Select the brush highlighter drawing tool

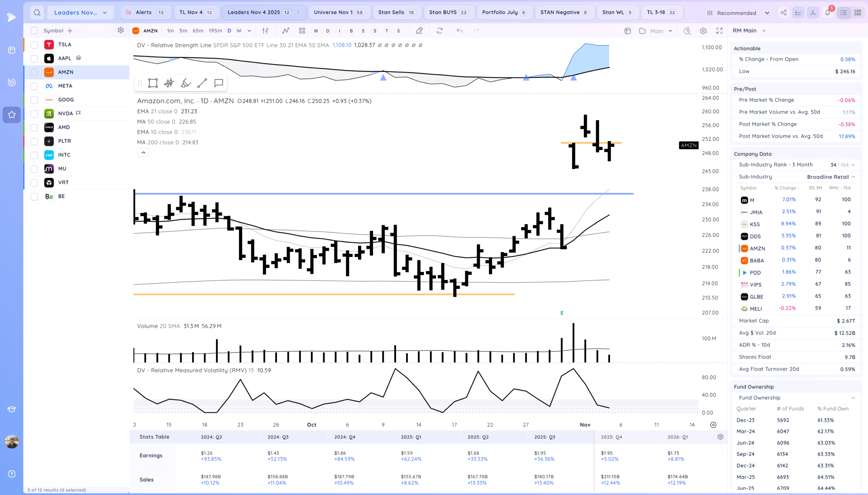pyautogui.click(x=186, y=83)
